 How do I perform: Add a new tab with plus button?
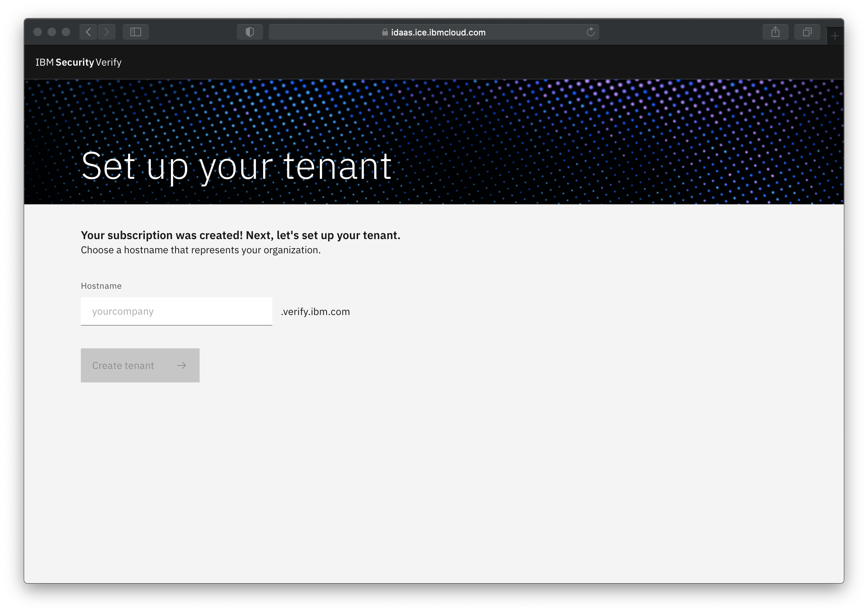(835, 36)
